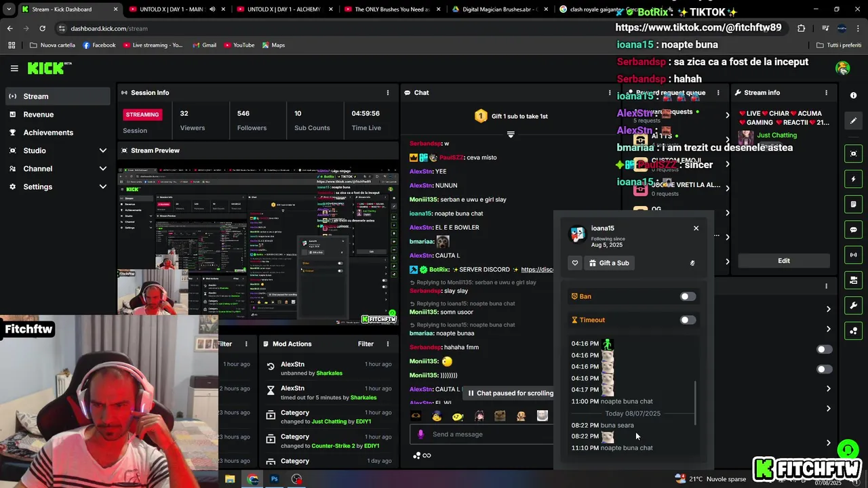Click the pencil edit icon in right sidebar
868x488 pixels.
tap(853, 121)
